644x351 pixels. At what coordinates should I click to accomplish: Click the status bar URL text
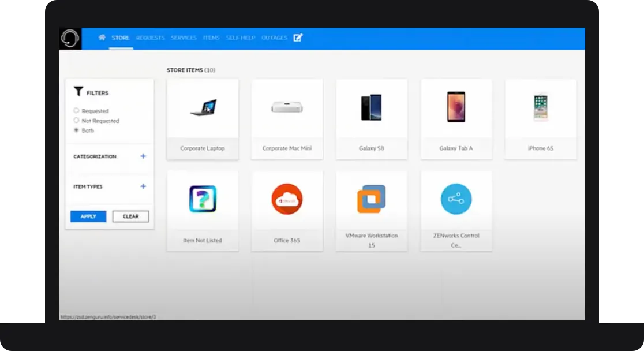click(108, 317)
